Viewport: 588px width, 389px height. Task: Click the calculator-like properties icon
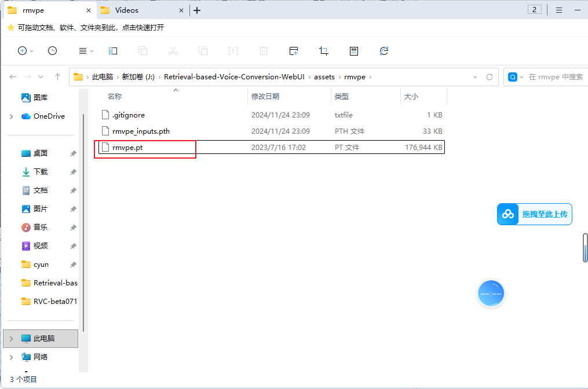[x=353, y=50]
